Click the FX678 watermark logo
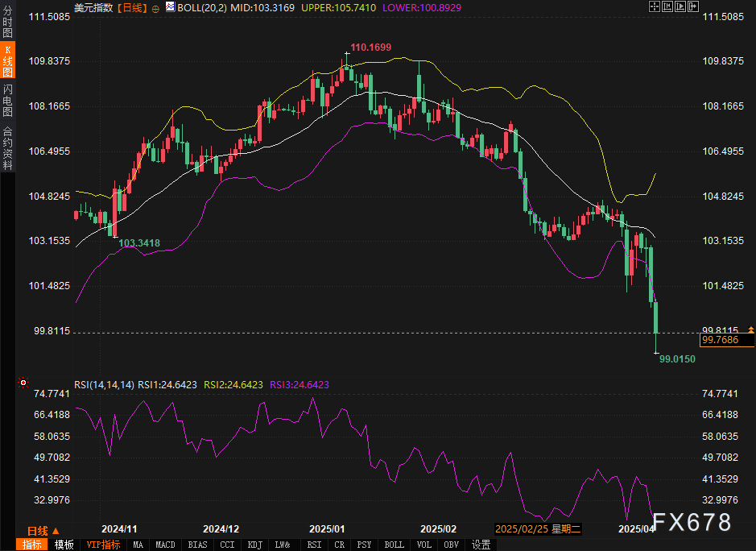The image size is (756, 551). pos(691,522)
